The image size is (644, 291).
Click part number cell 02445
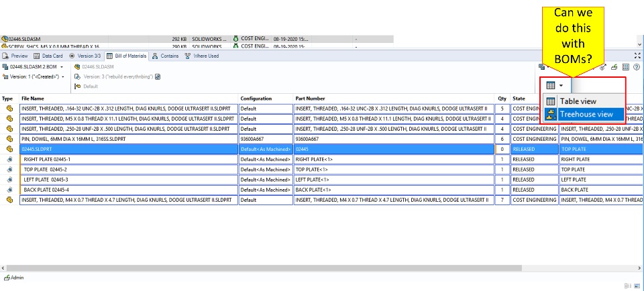tap(394, 149)
